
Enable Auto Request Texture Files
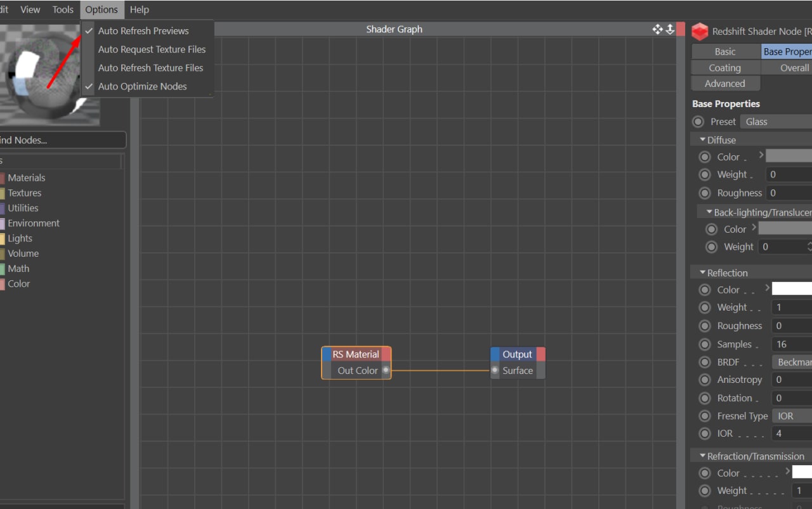click(x=152, y=49)
